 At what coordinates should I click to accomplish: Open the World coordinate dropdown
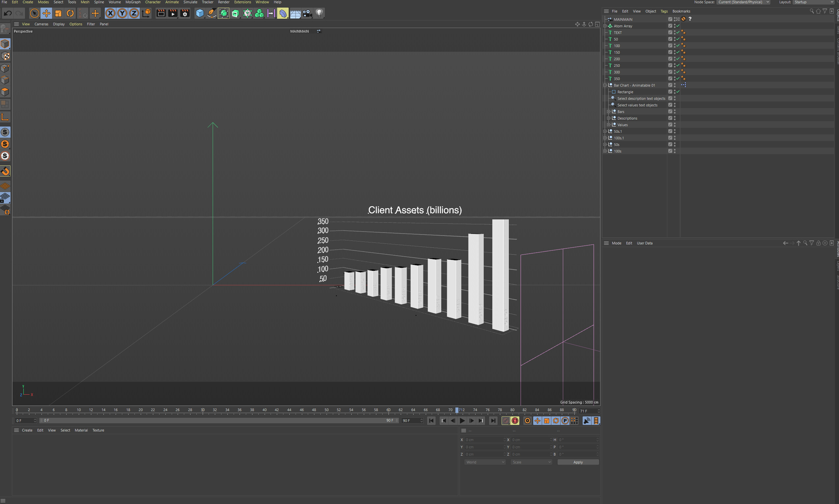485,462
